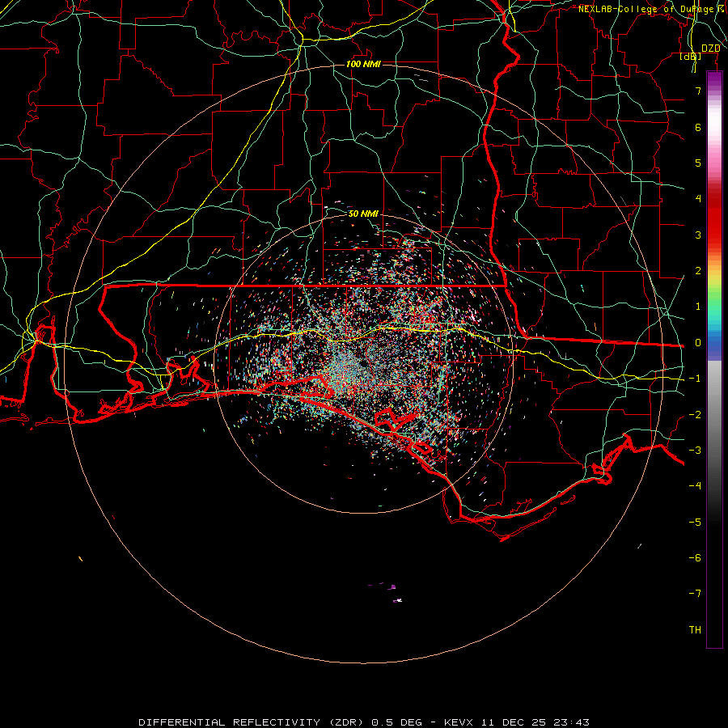The width and height of the screenshot is (728, 728).
Task: Click the "11 DEC 25" date in caption
Action: tap(512, 722)
